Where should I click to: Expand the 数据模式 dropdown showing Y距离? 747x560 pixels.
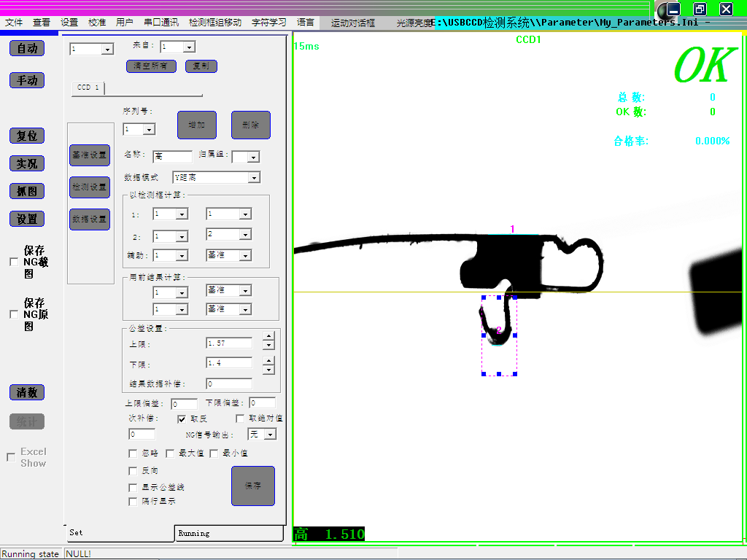click(254, 177)
